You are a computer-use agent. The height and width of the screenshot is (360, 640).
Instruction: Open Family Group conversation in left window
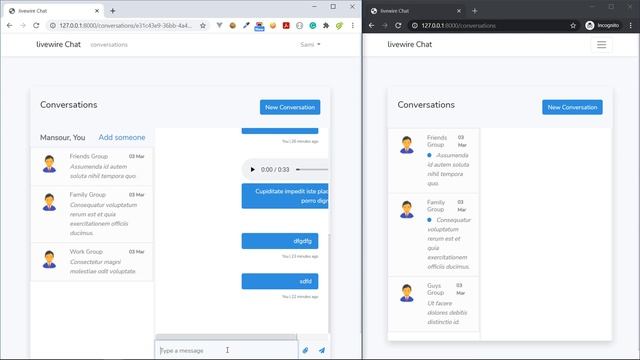pos(92,214)
